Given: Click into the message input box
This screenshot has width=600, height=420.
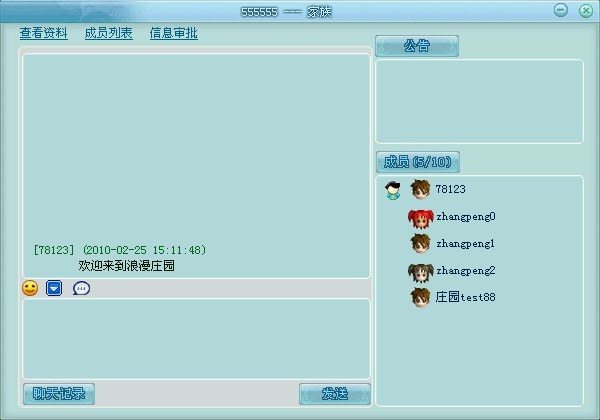Looking at the screenshot, I should click(x=196, y=338).
